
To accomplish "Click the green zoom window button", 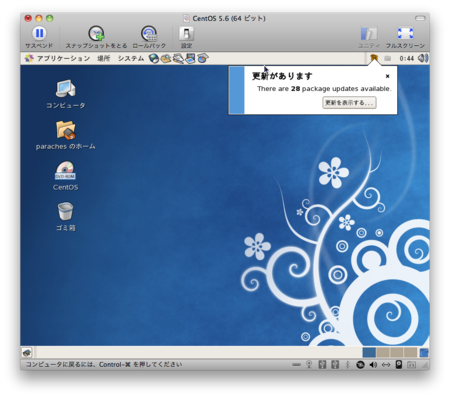I will pos(50,18).
